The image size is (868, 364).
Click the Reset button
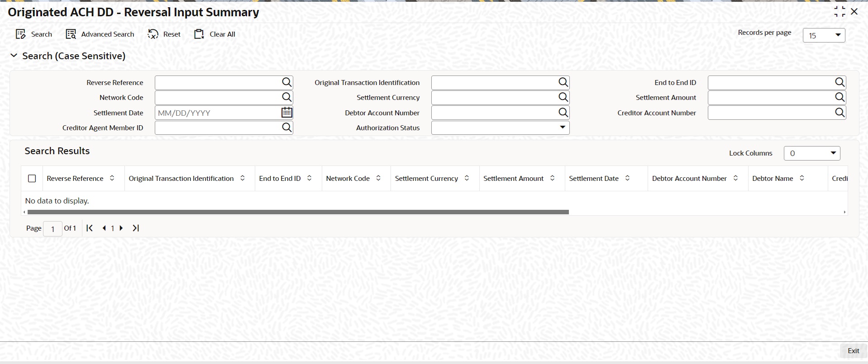[x=164, y=34]
